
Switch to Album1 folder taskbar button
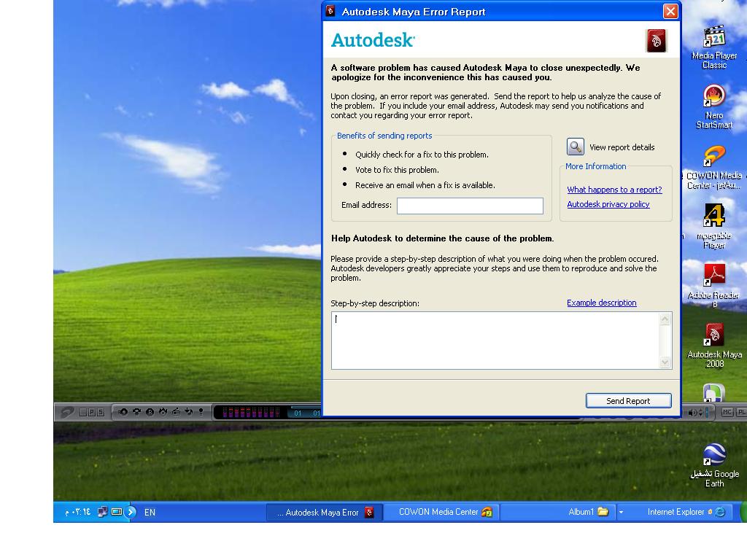557,513
